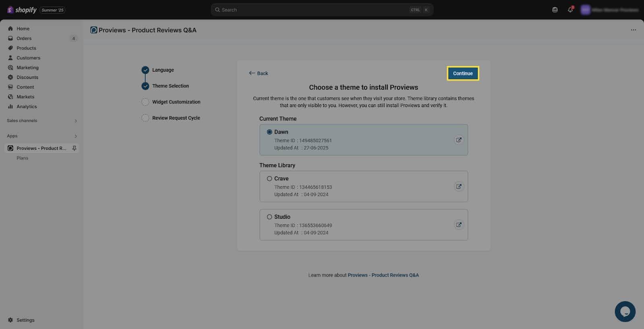Open external preview icon for Dawn theme

coord(458,140)
